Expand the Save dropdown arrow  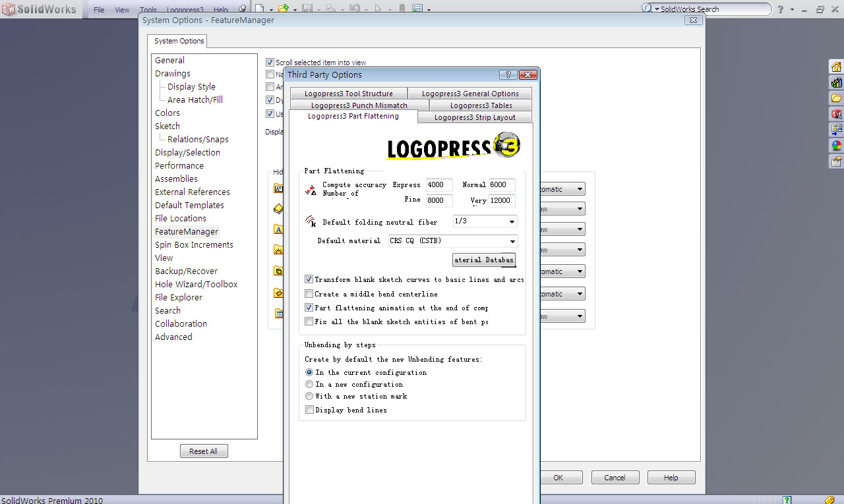click(318, 9)
